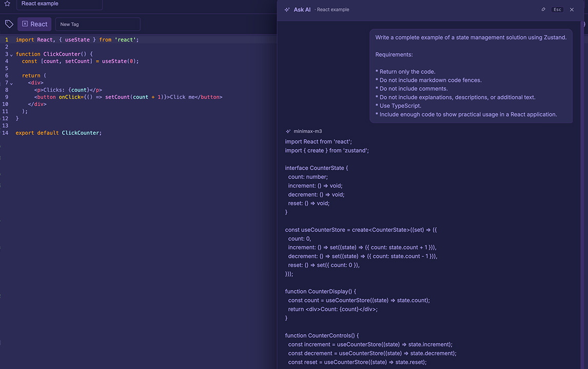Click 'return <div>Count: {count}</div>;' line
This screenshot has height=369, width=588.
click(x=333, y=310)
